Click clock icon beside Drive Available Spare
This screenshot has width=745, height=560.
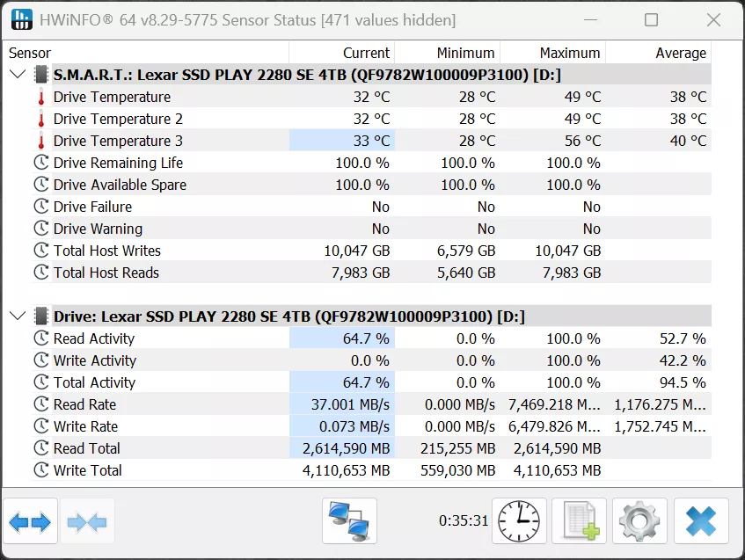tap(41, 185)
